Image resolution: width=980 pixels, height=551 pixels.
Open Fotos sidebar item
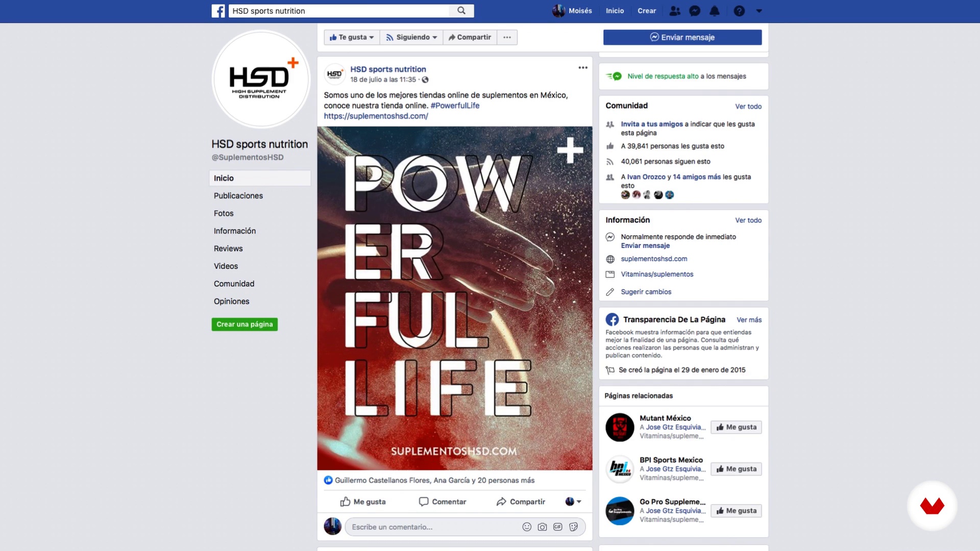224,213
